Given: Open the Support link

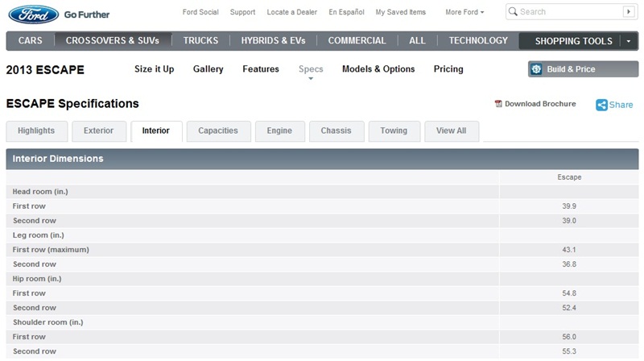Looking at the screenshot, I should (x=242, y=12).
